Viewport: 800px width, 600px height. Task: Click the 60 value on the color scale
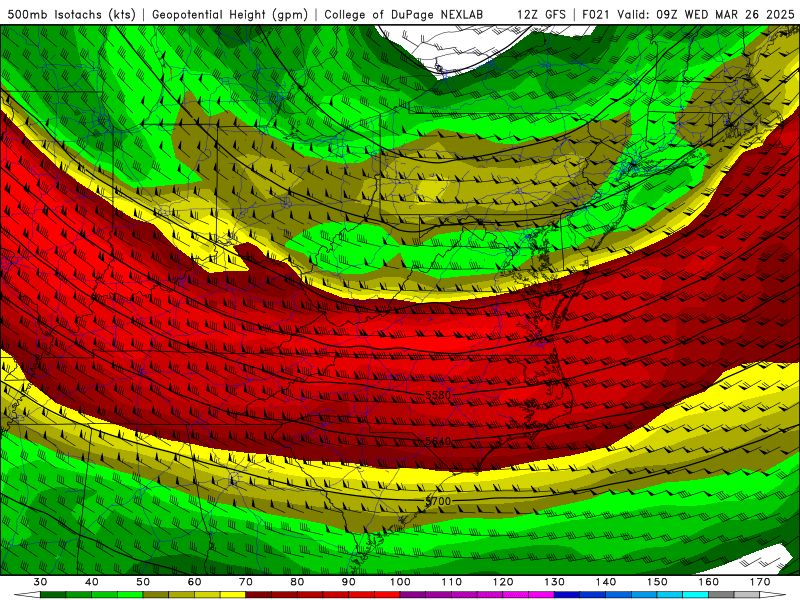point(194,582)
